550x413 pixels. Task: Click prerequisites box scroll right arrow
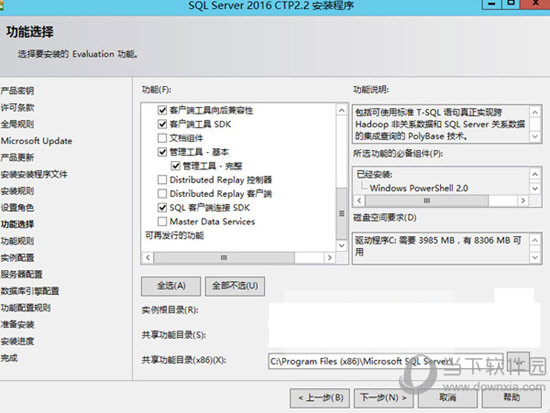(523, 201)
